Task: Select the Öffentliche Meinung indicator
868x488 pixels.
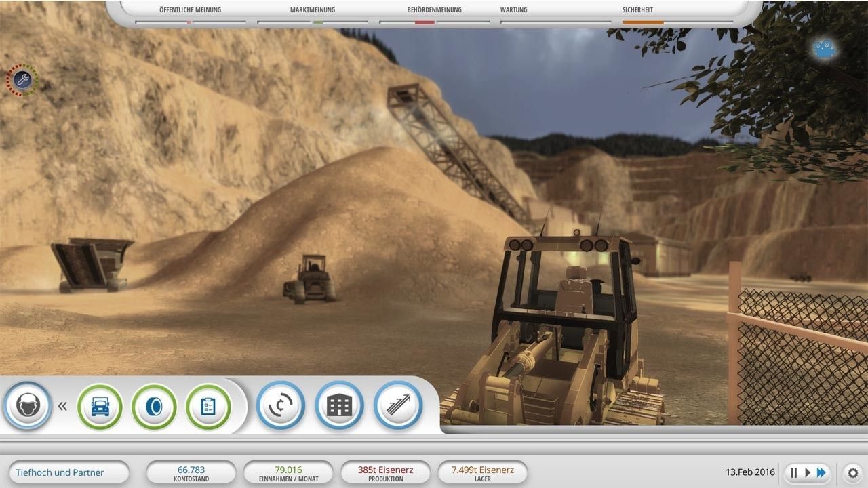Action: point(190,15)
